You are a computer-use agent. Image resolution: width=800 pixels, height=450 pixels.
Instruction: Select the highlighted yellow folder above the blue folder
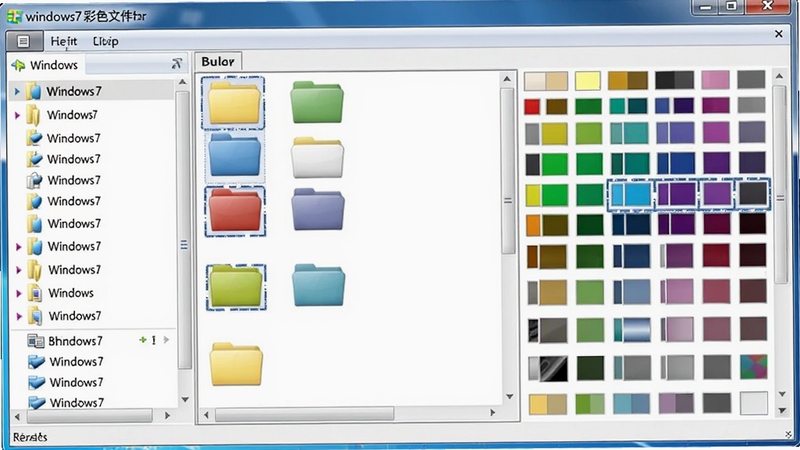tap(234, 102)
